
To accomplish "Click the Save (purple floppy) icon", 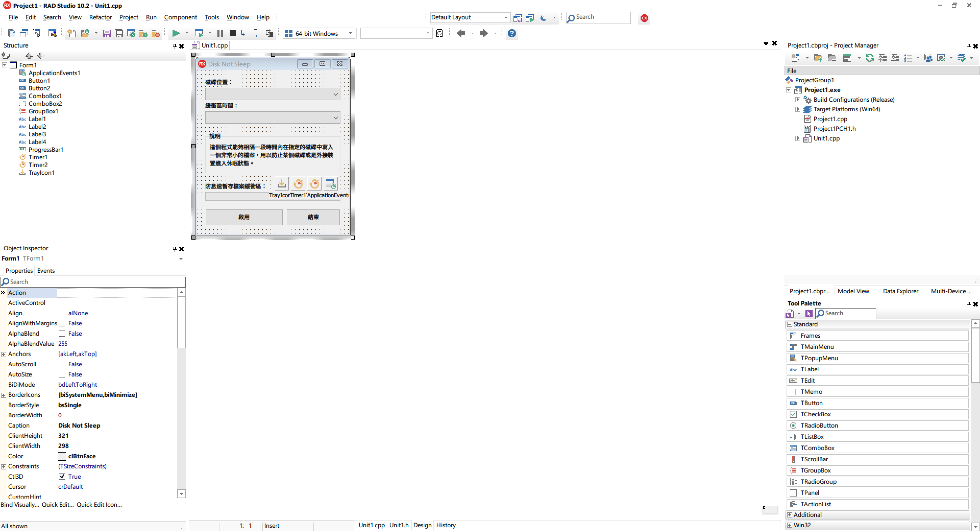I will point(107,33).
